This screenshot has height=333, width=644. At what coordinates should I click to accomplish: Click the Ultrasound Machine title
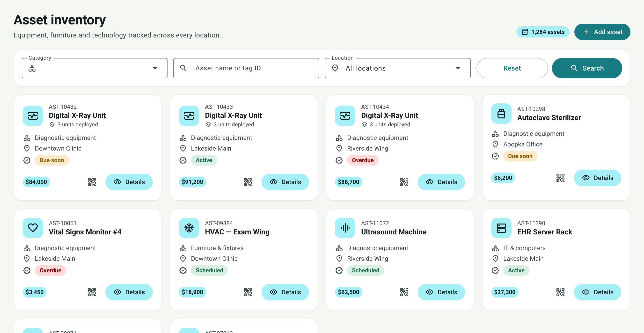coord(394,232)
